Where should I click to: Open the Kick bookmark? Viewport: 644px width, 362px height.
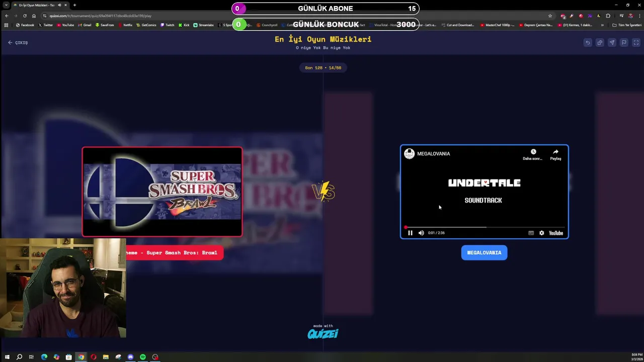coord(184,25)
